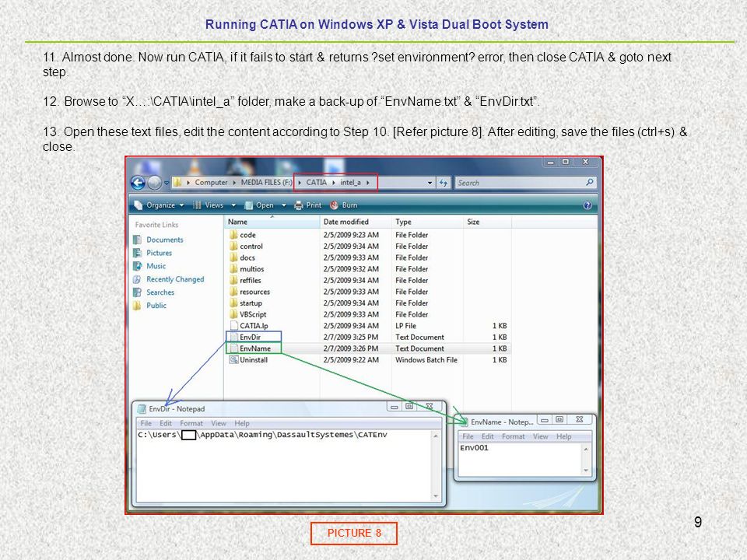Viewport: 747px width, 560px height.
Task: Click scroll down arrow in EnvDir Notepad
Action: (436, 496)
